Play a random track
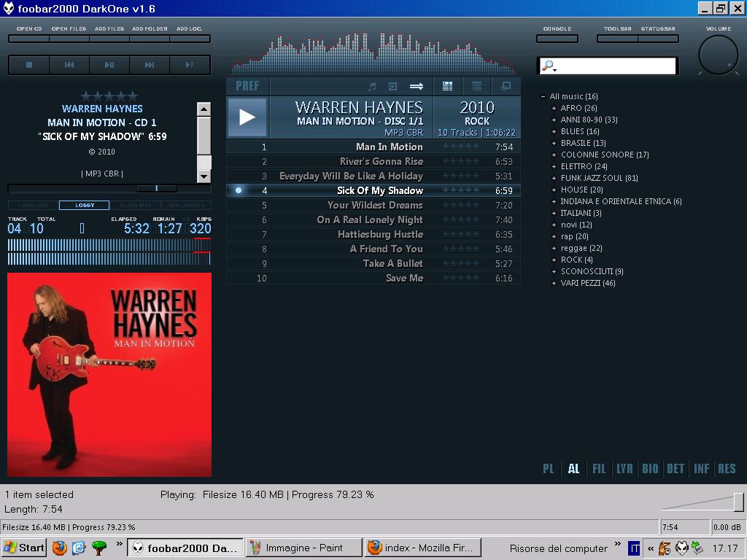 [x=190, y=65]
